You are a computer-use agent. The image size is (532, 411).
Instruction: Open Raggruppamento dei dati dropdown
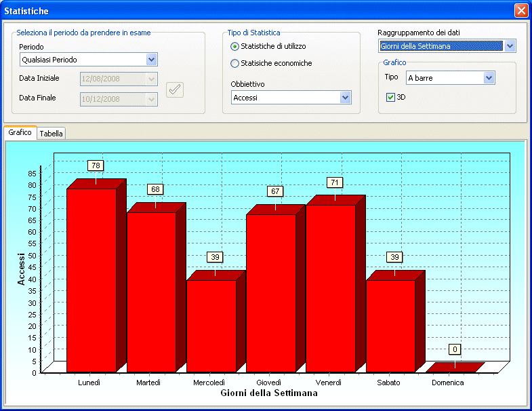[x=510, y=46]
